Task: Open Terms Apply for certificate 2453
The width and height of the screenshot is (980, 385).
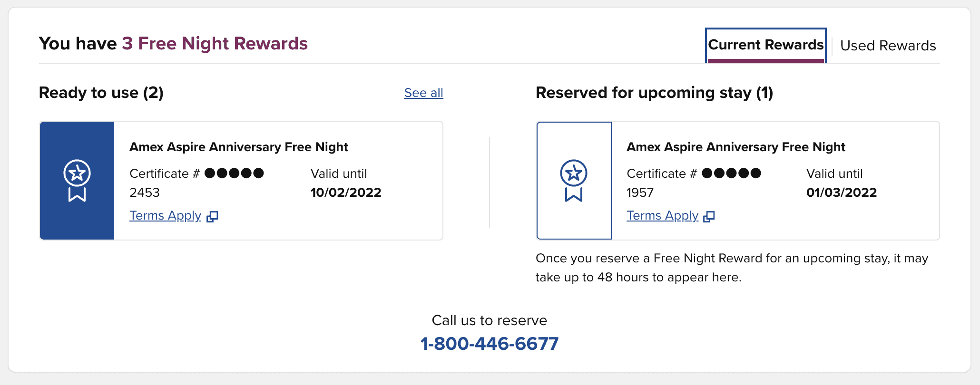Action: (x=166, y=215)
